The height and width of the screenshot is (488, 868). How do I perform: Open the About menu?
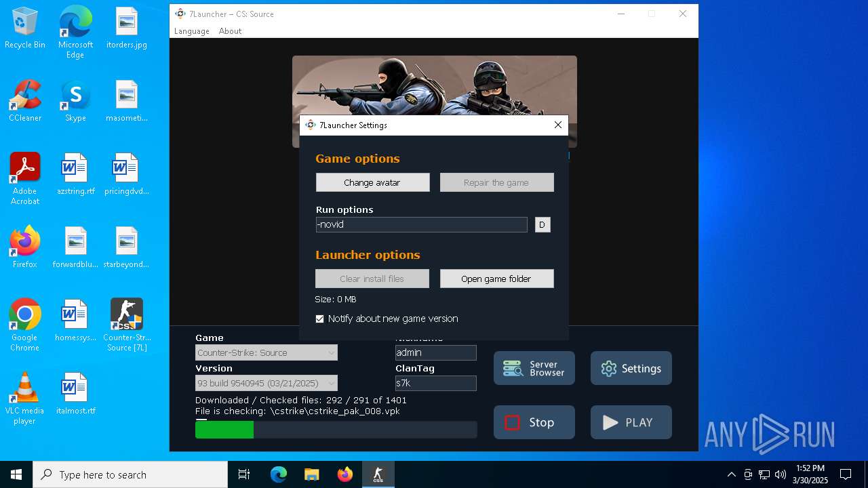230,31
